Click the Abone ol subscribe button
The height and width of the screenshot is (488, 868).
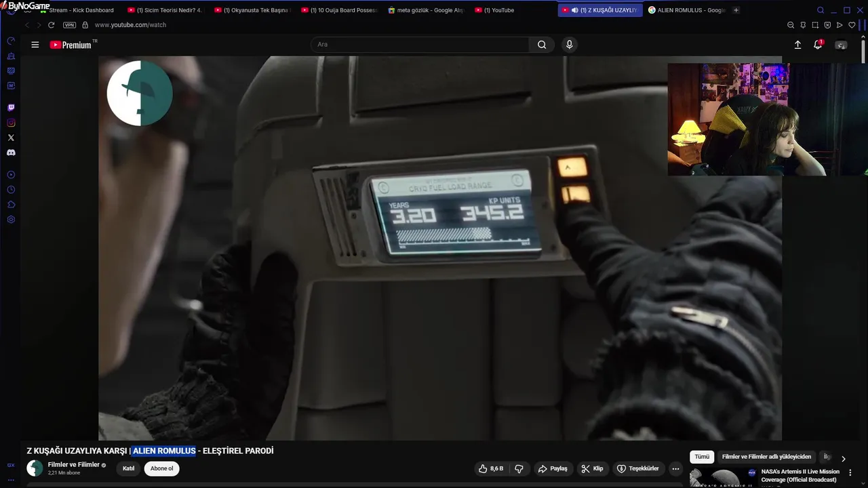click(161, 468)
